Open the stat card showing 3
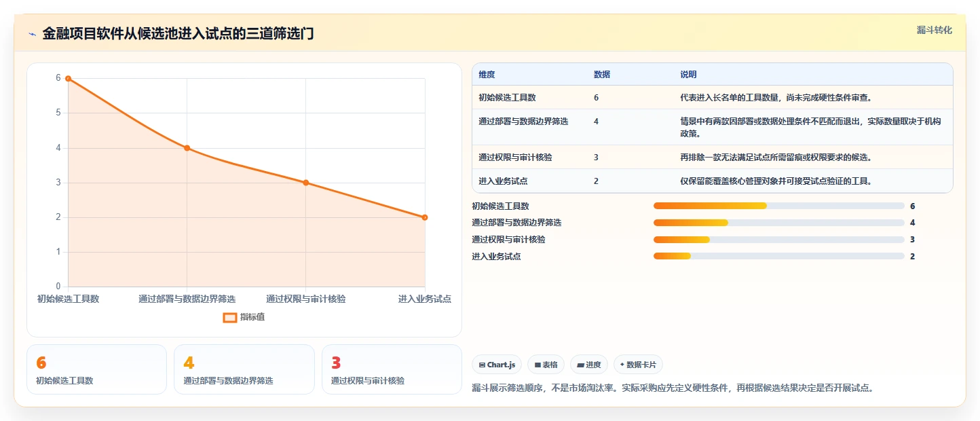Image resolution: width=980 pixels, height=421 pixels. click(x=392, y=369)
